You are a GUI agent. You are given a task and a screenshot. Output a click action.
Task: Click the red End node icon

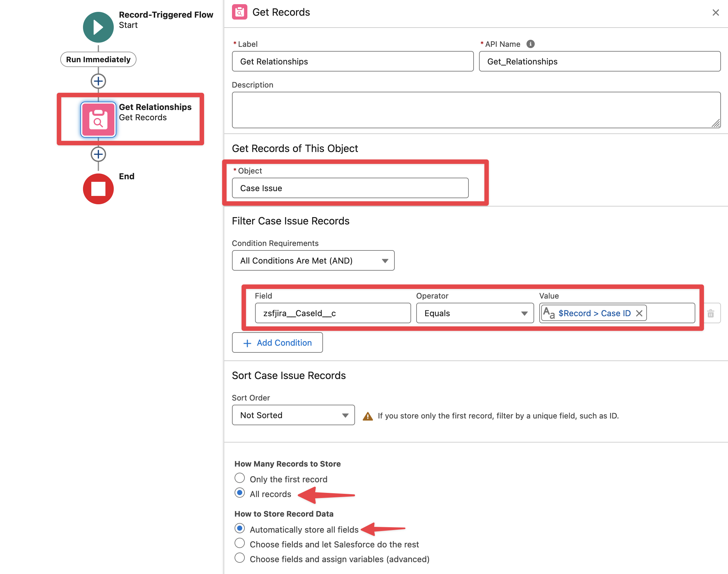pyautogui.click(x=98, y=189)
